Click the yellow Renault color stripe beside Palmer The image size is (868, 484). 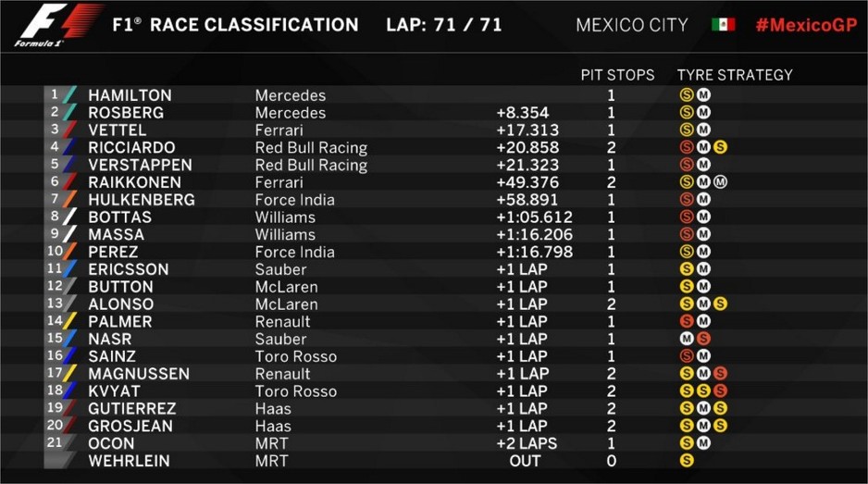point(69,321)
